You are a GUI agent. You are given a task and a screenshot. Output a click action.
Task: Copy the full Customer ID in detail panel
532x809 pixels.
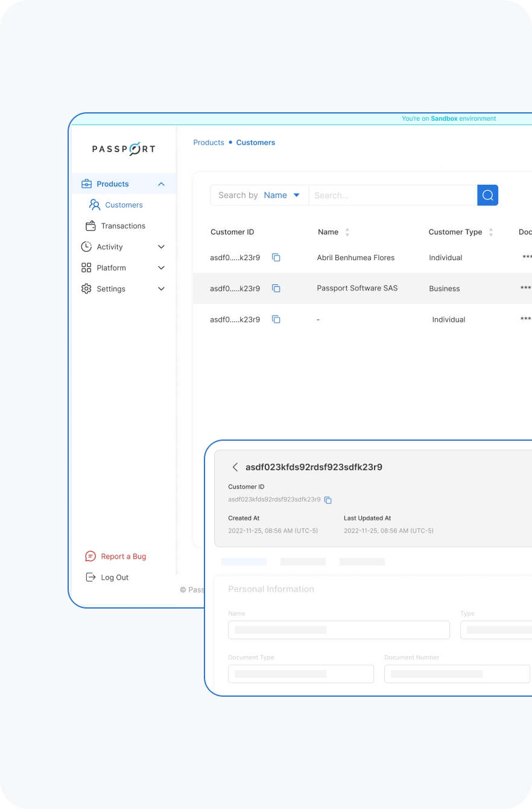[x=328, y=500]
